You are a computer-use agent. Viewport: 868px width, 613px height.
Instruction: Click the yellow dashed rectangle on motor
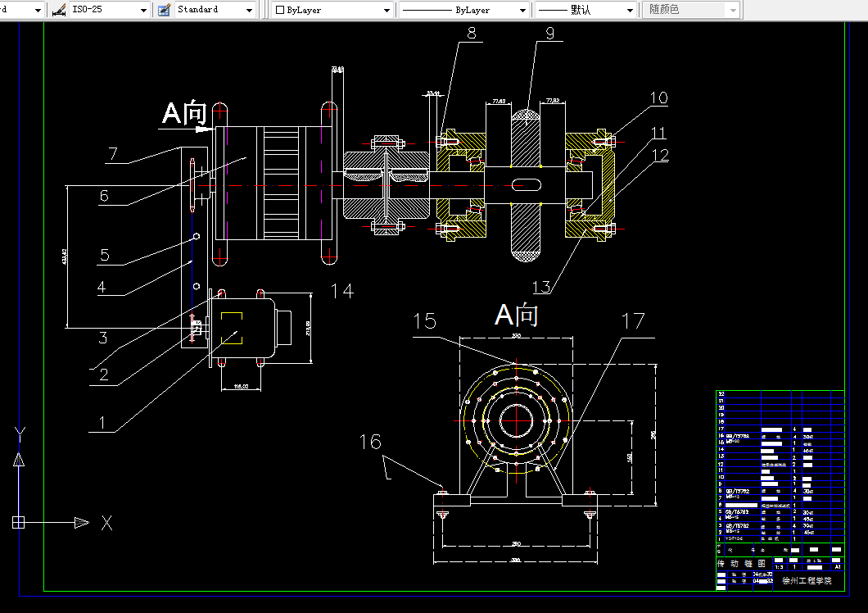[x=232, y=328]
